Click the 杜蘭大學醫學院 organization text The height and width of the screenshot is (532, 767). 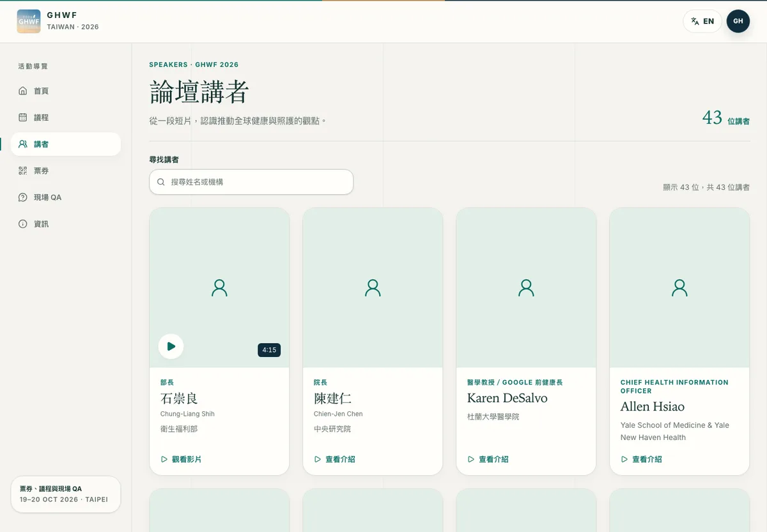tap(493, 417)
